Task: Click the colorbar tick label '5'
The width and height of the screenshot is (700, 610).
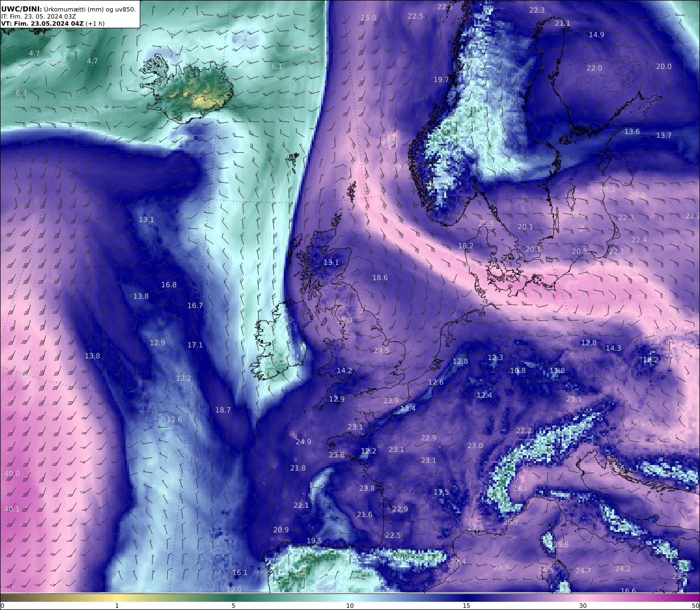Action: [234, 606]
